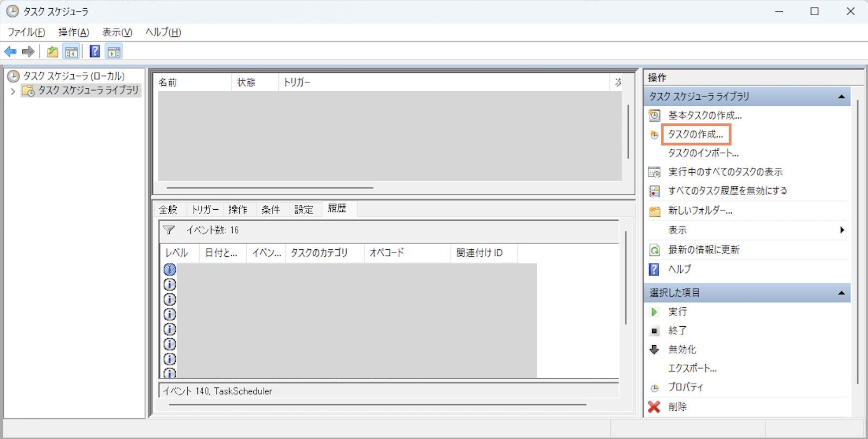Click the green 実行 play icon

654,312
